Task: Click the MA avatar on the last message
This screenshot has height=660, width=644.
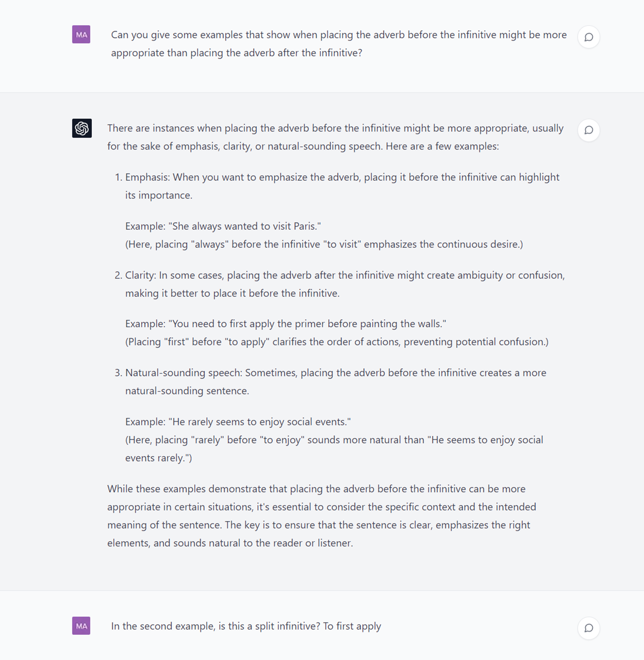Action: pyautogui.click(x=81, y=626)
